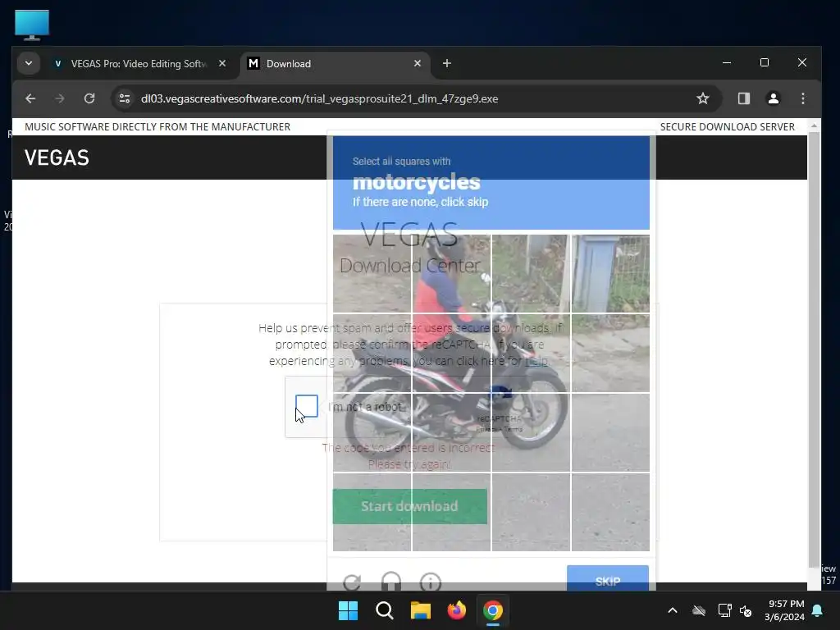Click the address bar URL
The image size is (840, 630).
(319, 98)
